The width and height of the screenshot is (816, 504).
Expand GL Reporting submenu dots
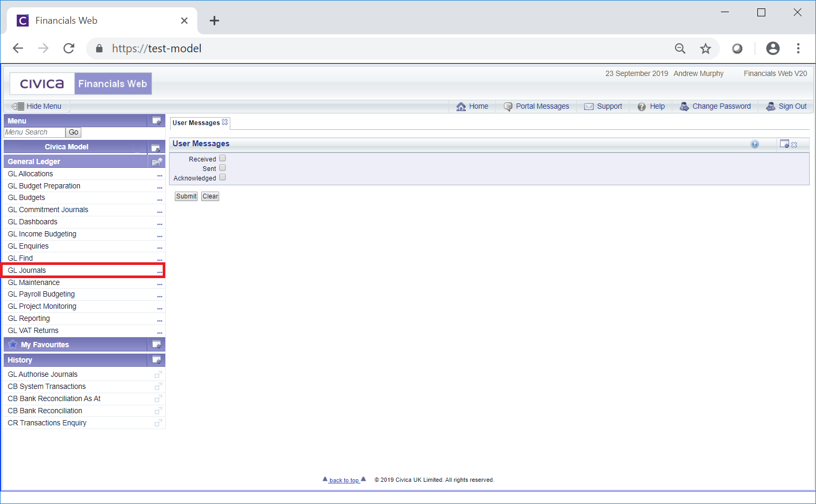tap(160, 320)
